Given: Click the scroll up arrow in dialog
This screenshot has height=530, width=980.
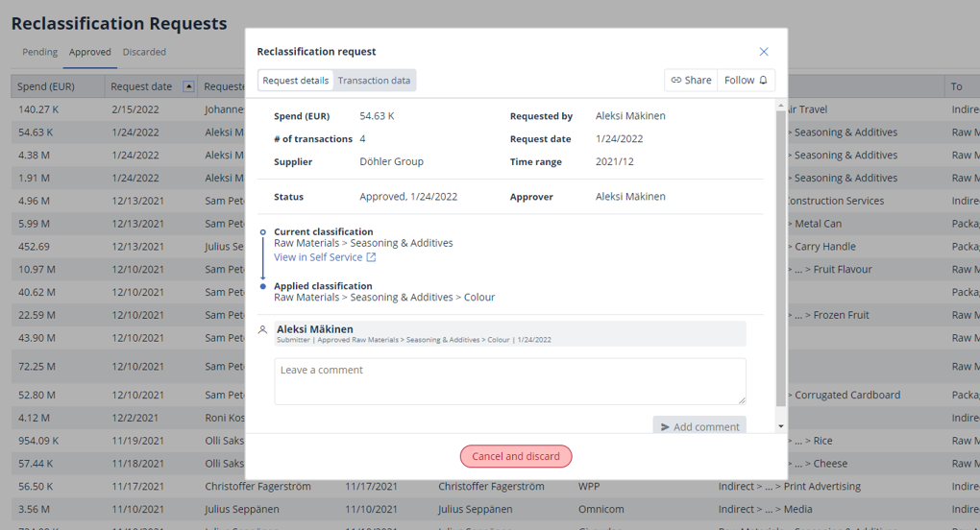Looking at the screenshot, I should click(780, 104).
